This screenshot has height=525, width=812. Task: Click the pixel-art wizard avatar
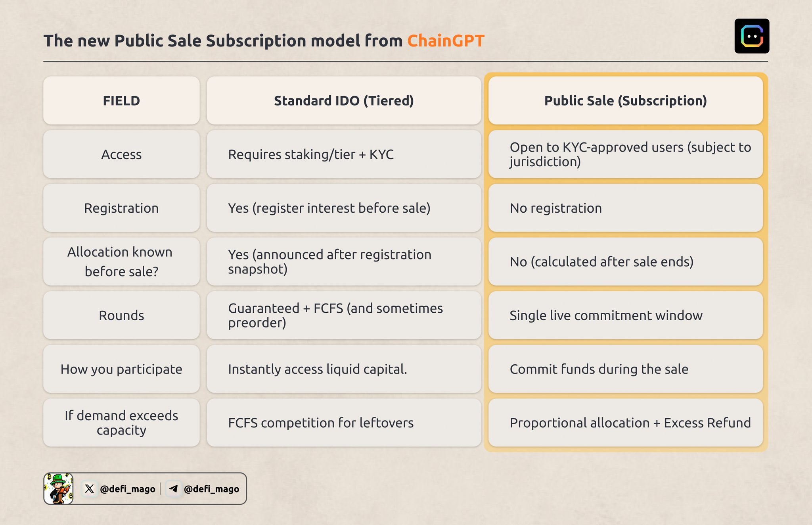click(x=59, y=488)
